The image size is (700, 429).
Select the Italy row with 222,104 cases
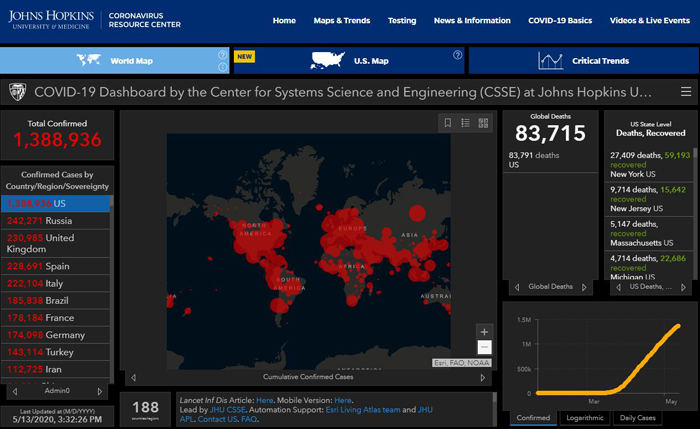click(x=55, y=283)
